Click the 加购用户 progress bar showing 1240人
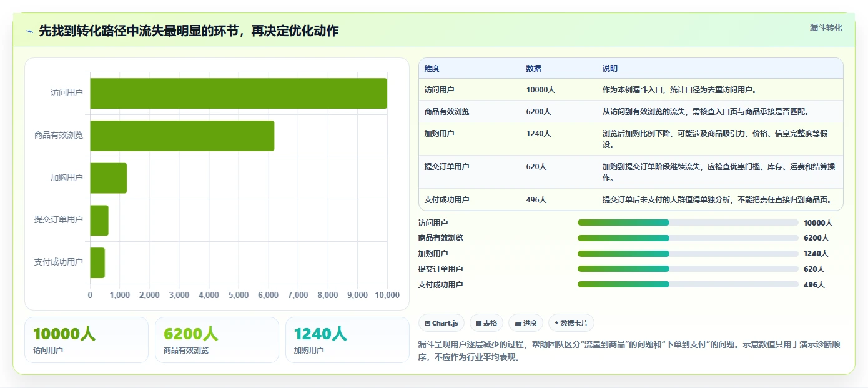The image size is (868, 388). (688, 253)
